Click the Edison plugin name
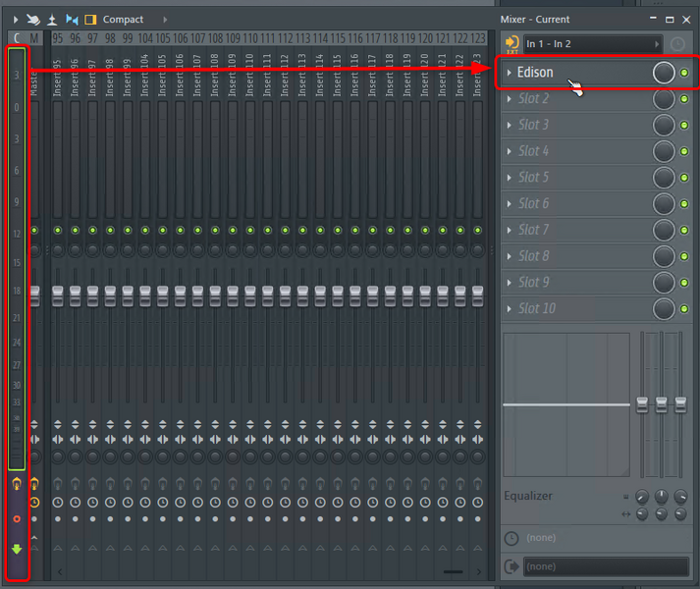This screenshot has height=589, width=700. (535, 73)
